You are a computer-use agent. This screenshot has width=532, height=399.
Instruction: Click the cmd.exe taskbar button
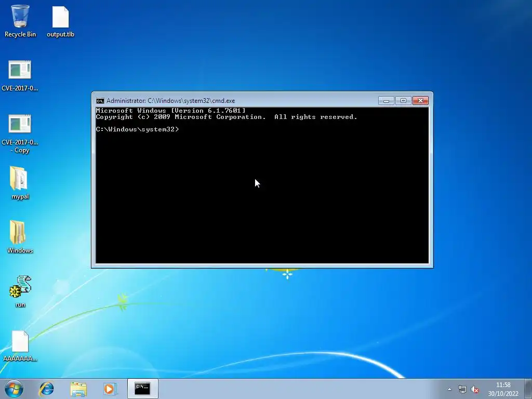(x=142, y=389)
